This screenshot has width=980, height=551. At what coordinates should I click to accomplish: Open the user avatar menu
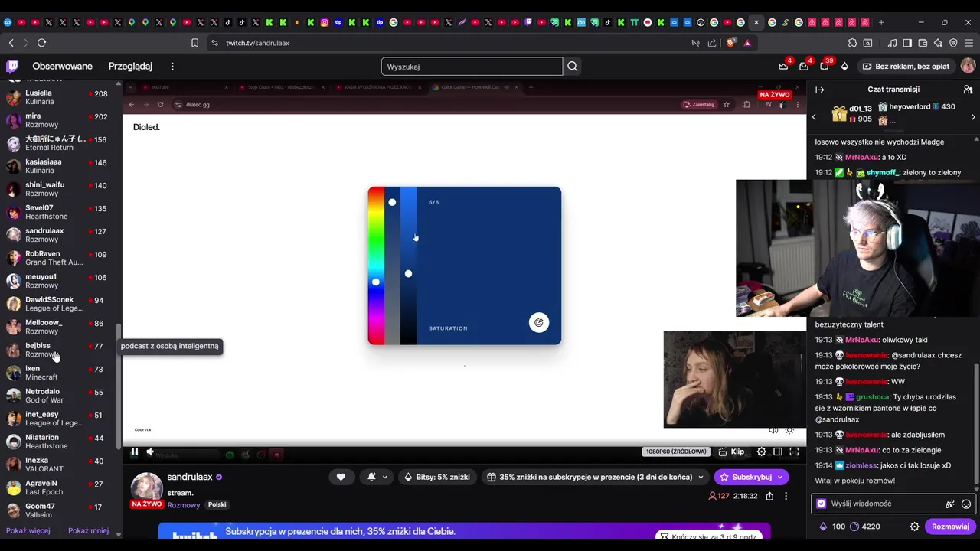[x=968, y=67]
